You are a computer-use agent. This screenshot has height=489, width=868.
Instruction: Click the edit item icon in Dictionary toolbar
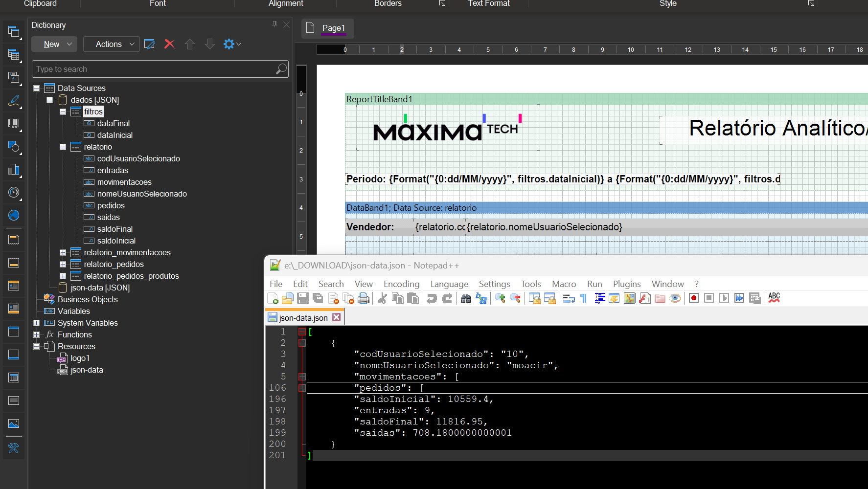[150, 44]
